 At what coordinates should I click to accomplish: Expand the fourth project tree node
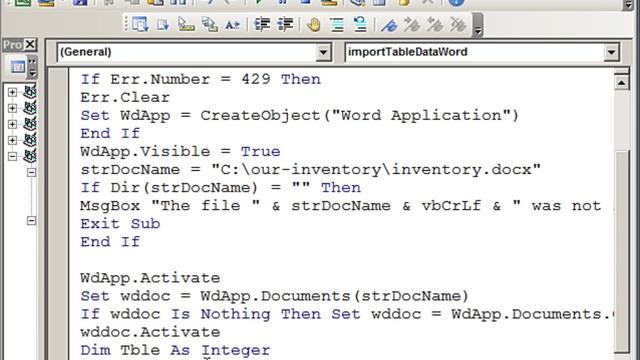pos(12,140)
